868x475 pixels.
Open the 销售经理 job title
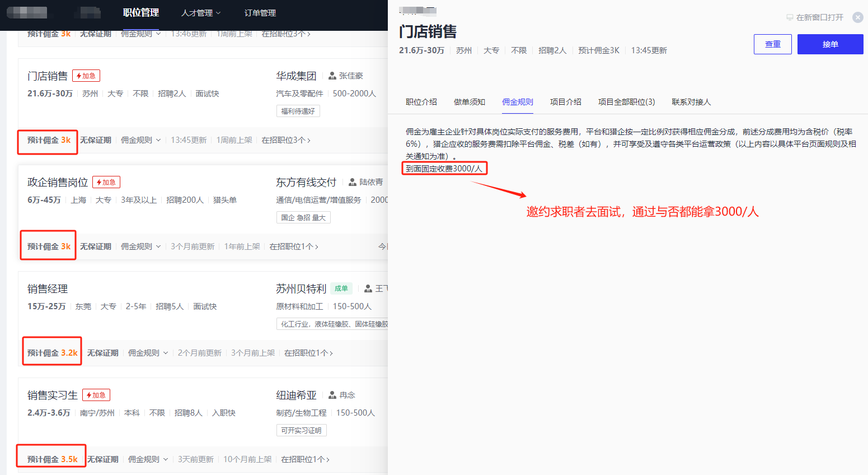[48, 289]
